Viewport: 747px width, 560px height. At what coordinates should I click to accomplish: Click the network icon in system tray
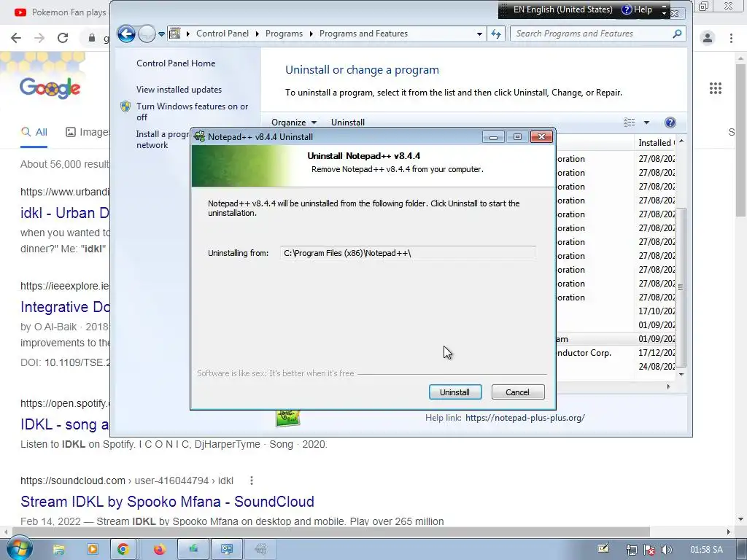632,550
